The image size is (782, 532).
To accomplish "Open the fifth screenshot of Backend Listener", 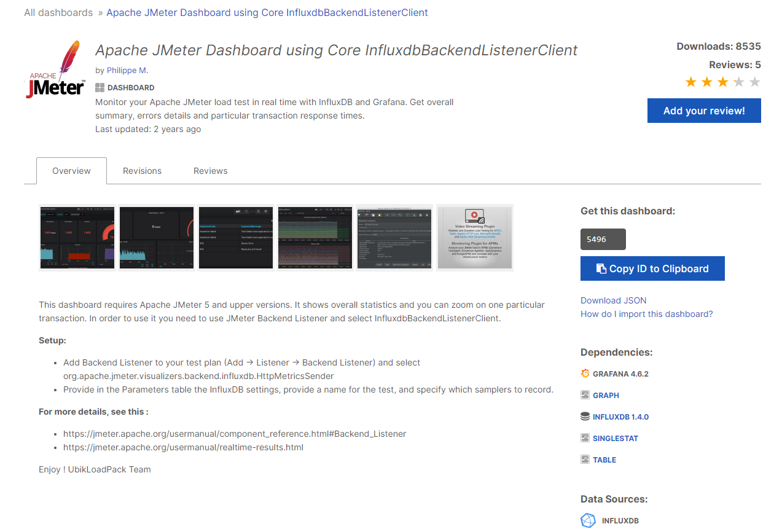I will point(394,237).
